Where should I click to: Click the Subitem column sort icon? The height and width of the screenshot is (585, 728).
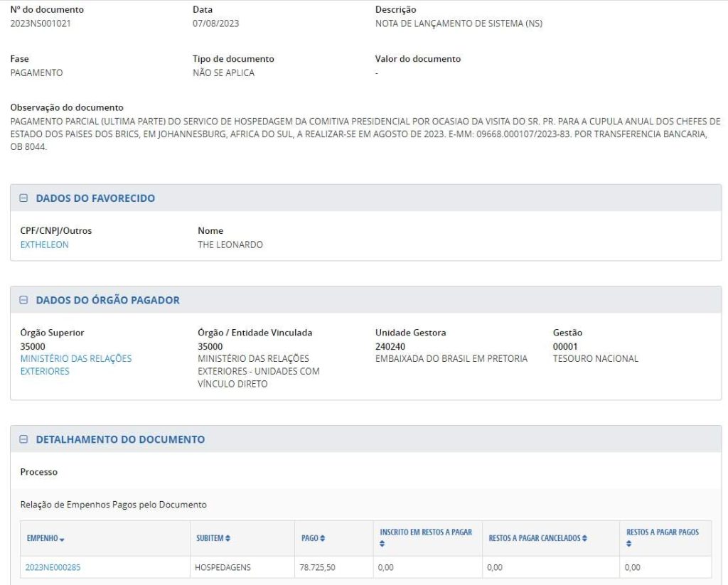point(227,539)
